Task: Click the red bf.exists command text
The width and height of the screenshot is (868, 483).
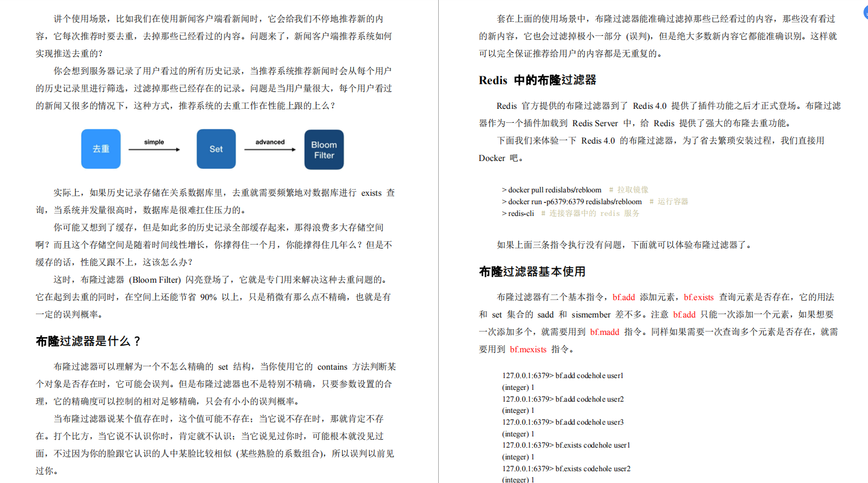Action: coord(699,297)
